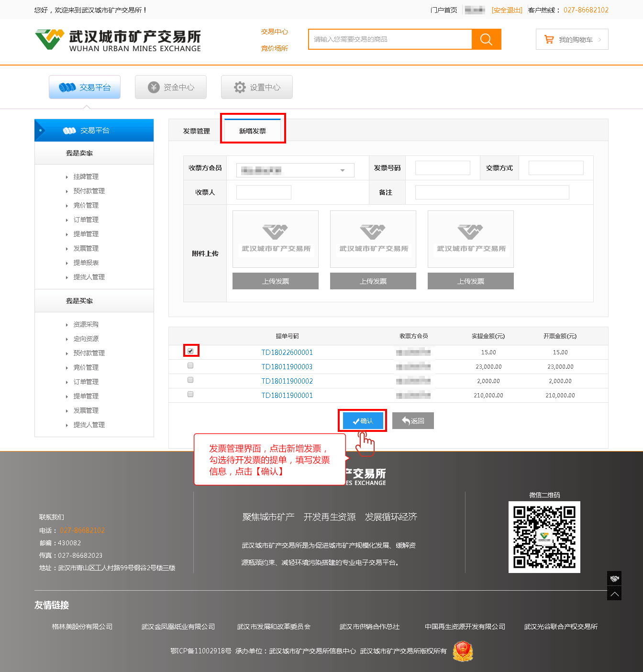Click the Wuhan Urban Mines Exchange logo
The image size is (643, 672).
pos(118,40)
